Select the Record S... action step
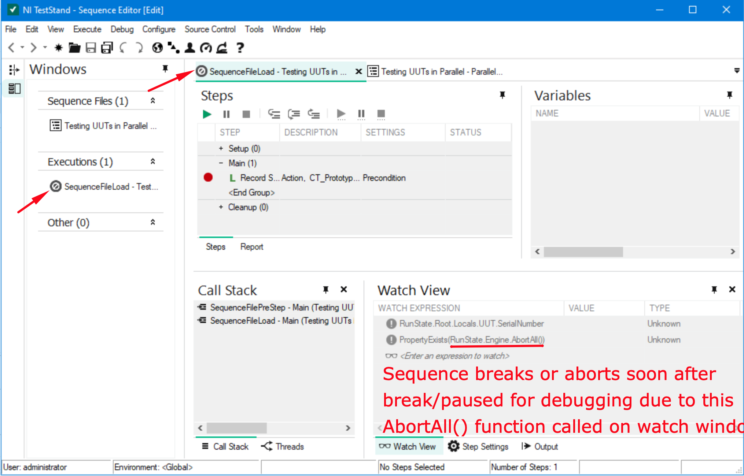This screenshot has height=476, width=744. [x=354, y=178]
